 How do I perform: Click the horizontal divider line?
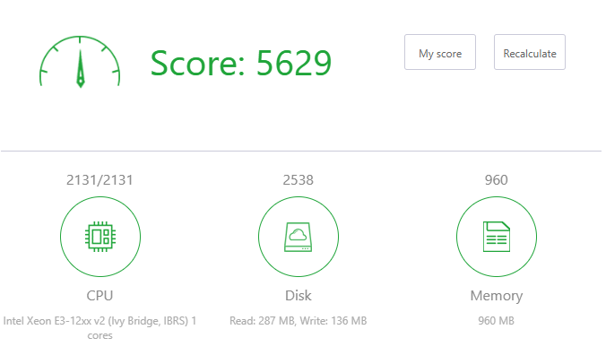click(301, 151)
